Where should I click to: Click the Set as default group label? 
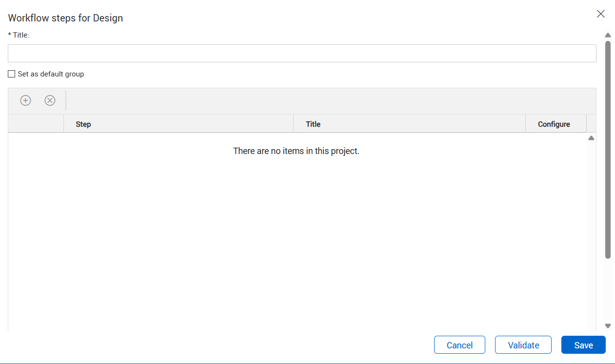click(51, 74)
